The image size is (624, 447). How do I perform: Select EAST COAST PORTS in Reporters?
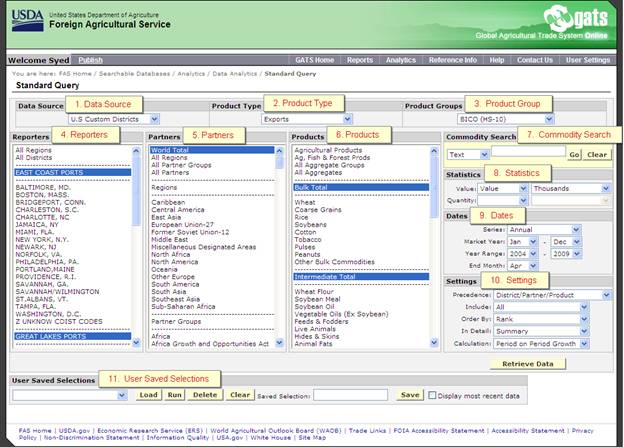[x=72, y=172]
